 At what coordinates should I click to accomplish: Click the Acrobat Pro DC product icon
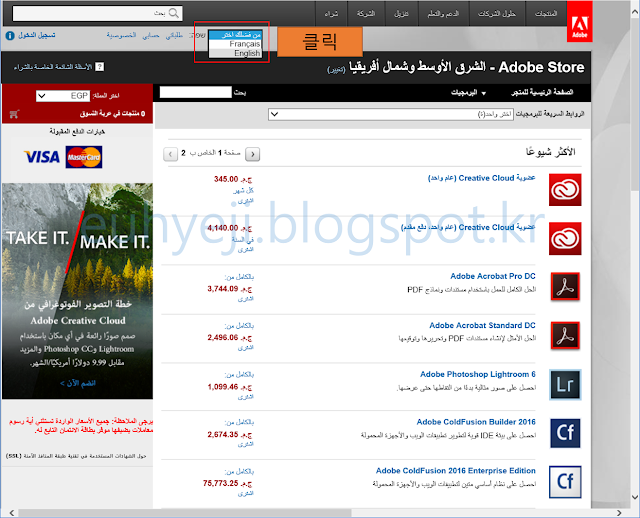point(565,287)
